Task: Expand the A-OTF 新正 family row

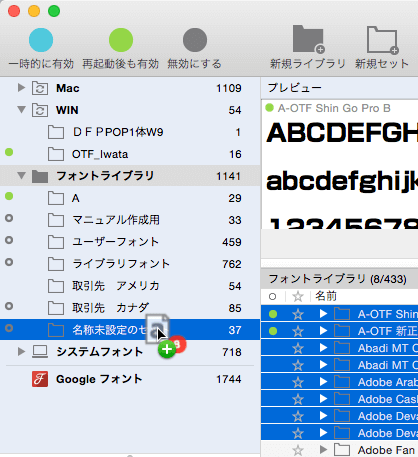Action: 323,331
